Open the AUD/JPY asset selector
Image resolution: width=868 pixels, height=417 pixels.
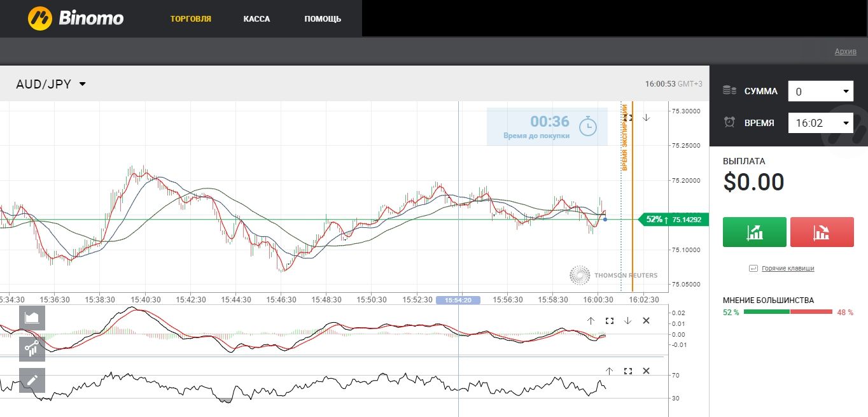[x=51, y=84]
